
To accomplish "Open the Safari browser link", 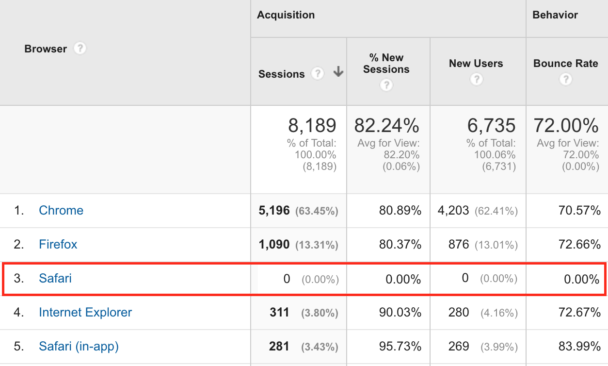I will tap(55, 278).
